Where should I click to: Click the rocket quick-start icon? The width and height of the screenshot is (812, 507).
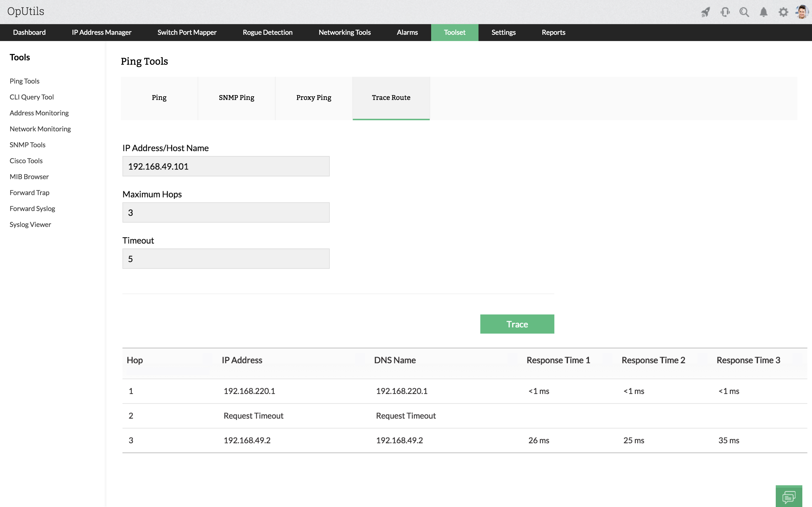pos(705,12)
